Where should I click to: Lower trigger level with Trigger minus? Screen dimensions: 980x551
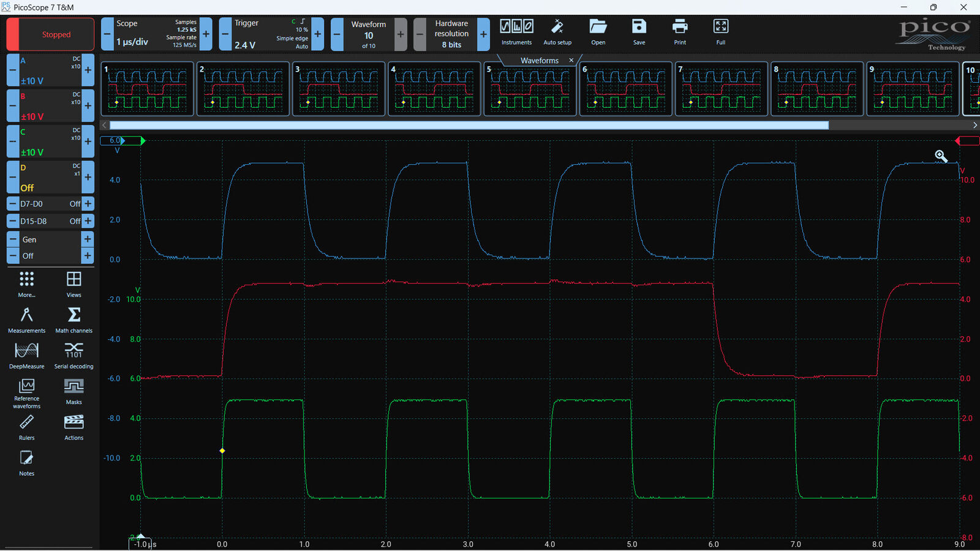click(225, 34)
